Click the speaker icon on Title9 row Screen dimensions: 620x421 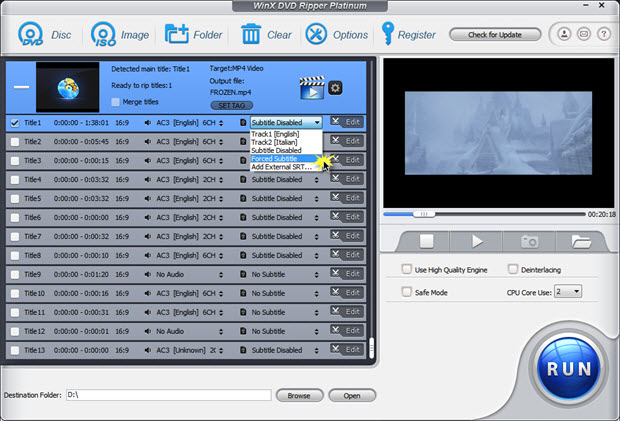[x=147, y=274]
